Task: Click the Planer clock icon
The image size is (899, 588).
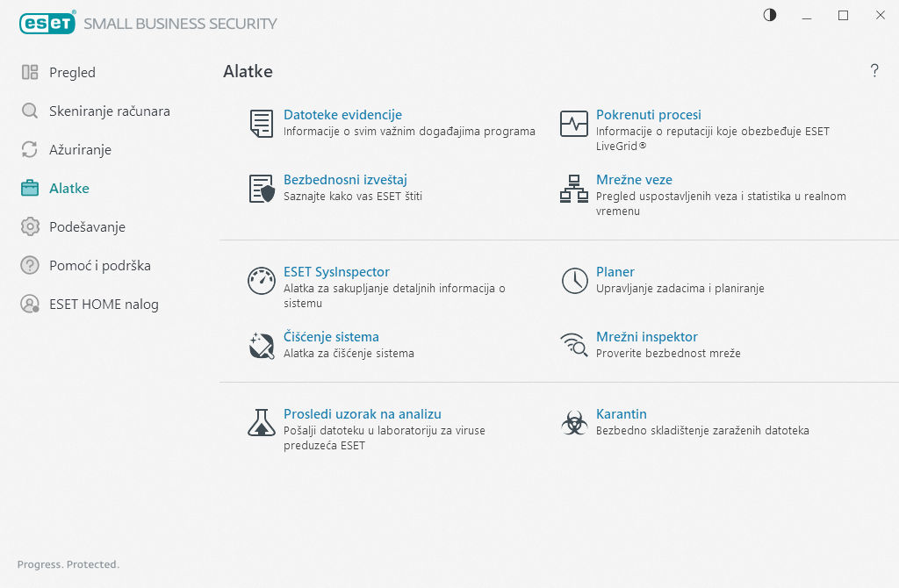Action: pyautogui.click(x=574, y=281)
